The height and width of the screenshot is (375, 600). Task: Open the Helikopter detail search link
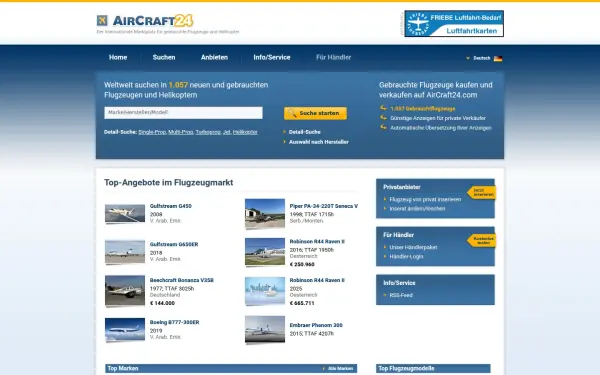click(245, 132)
